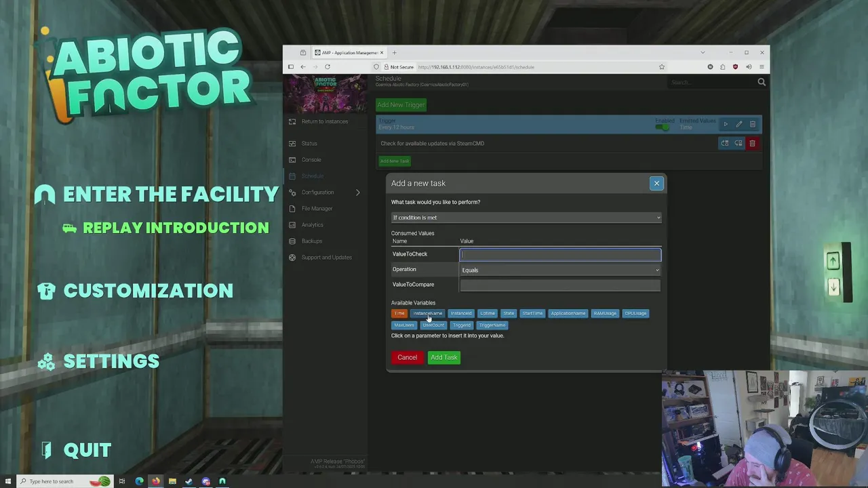Screen dimensions: 868x488
Task: Insert the TriggerName variable
Action: (492, 325)
